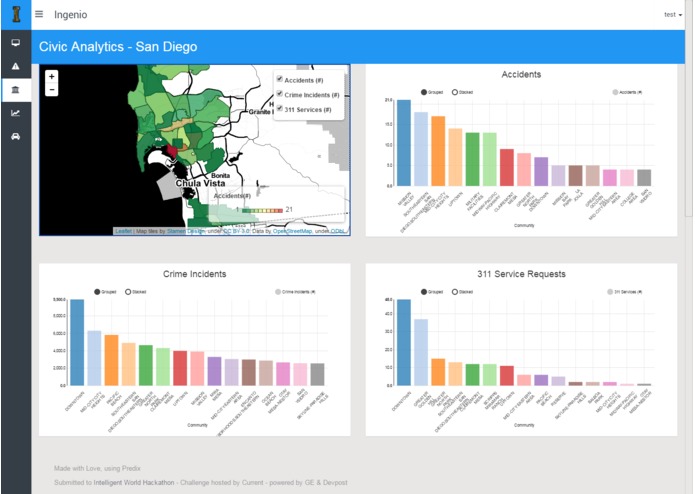
Task: Click the red hotspot district on map
Action: pos(171,151)
